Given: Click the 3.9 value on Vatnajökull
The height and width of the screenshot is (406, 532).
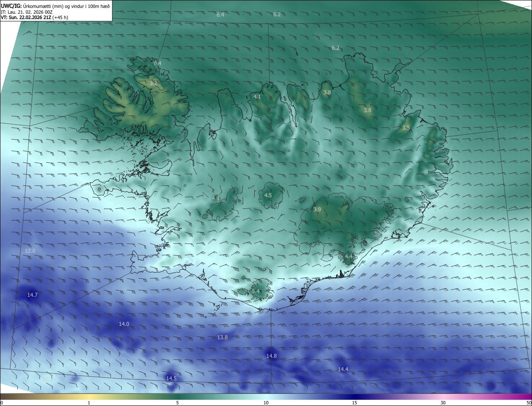Looking at the screenshot, I should [x=317, y=210].
